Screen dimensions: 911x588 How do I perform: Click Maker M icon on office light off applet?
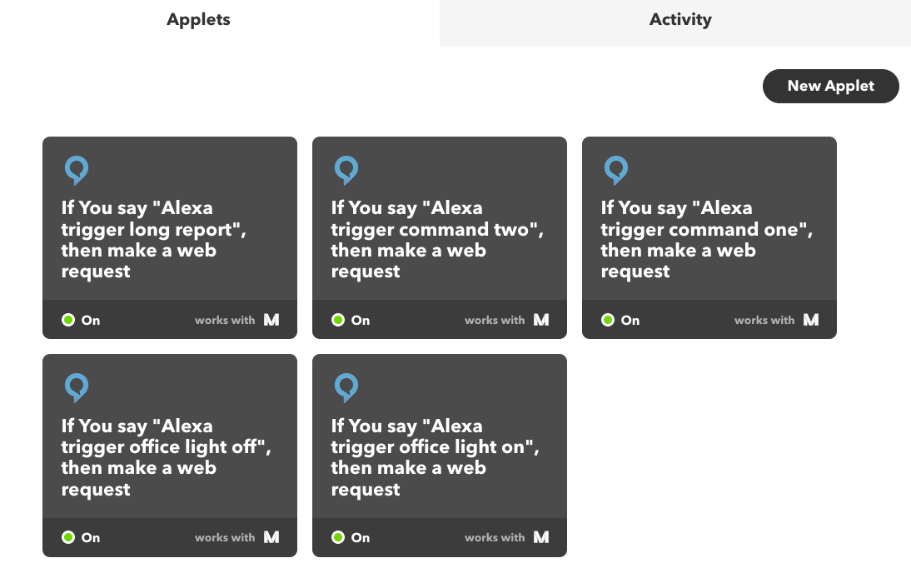point(271,537)
